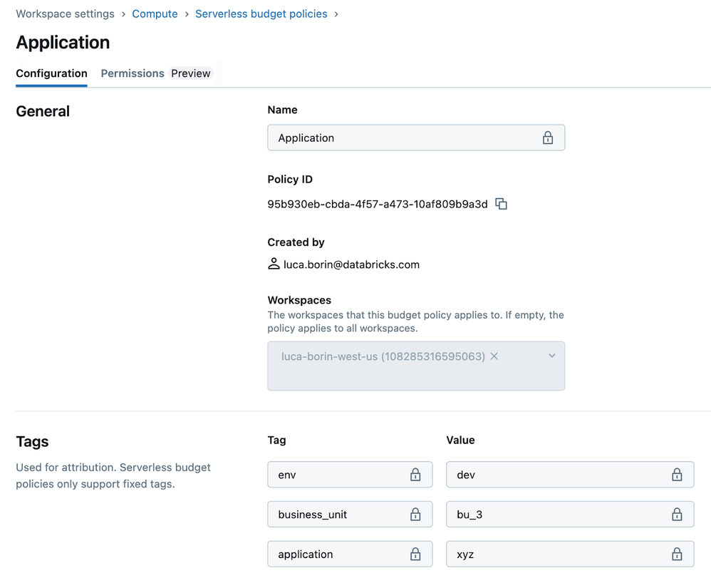Click the env tag input field
Image resolution: width=711 pixels, height=588 pixels.
pyautogui.click(x=335, y=475)
